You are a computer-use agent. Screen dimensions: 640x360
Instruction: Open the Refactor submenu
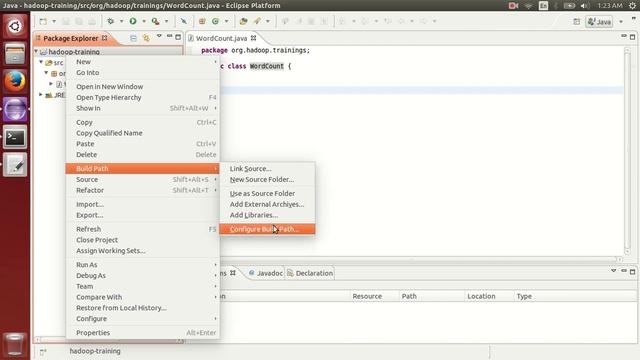(142, 190)
